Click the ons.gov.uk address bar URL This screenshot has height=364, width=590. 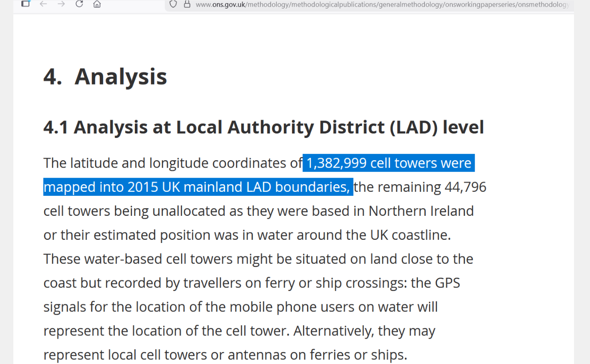[x=382, y=4]
